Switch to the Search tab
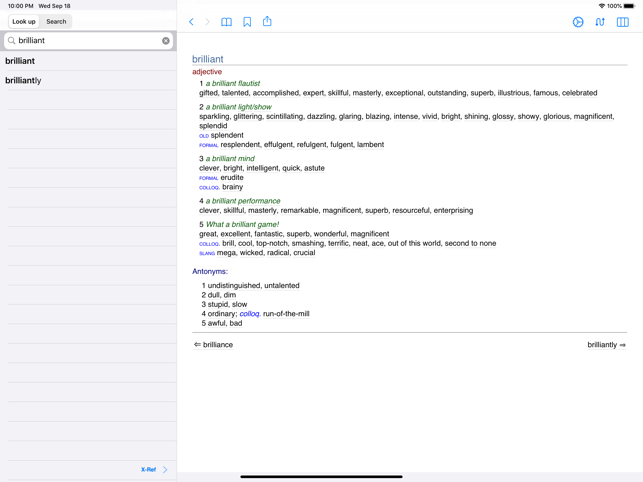Image resolution: width=643 pixels, height=482 pixels. (56, 21)
